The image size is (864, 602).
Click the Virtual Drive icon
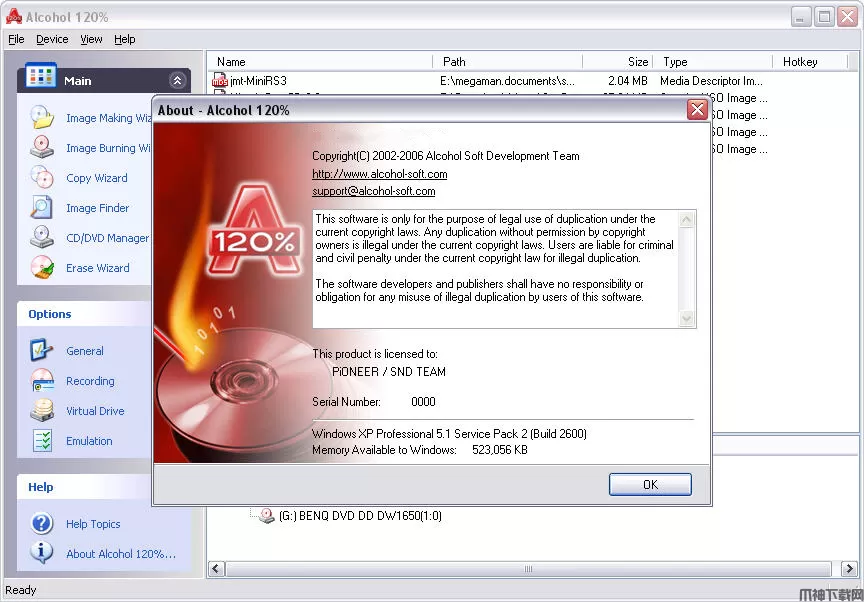tap(42, 410)
